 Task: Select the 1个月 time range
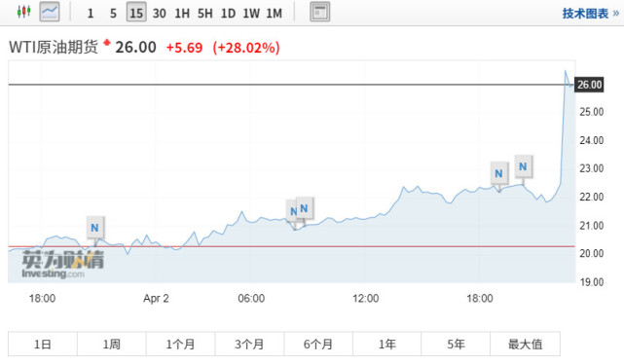point(180,344)
